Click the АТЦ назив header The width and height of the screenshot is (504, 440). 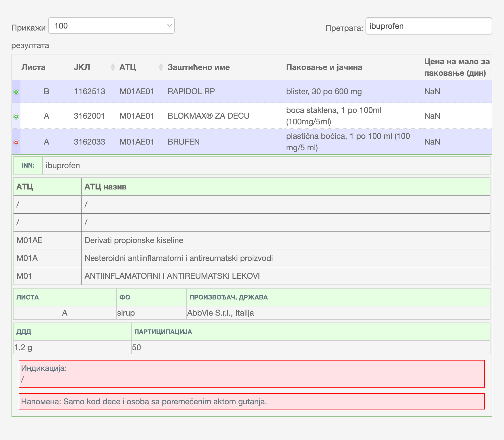pyautogui.click(x=105, y=187)
